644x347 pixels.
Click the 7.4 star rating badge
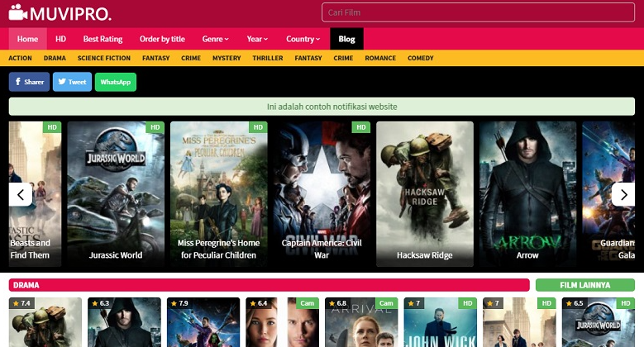[21, 304]
